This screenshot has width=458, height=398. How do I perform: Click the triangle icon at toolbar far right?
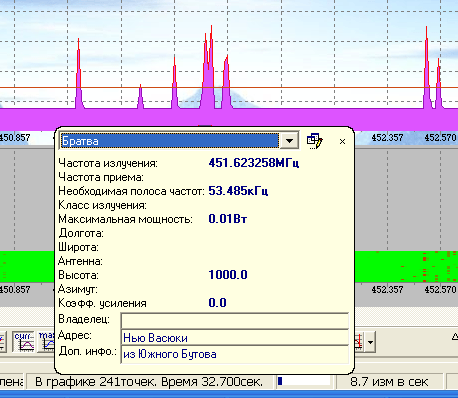[x=455, y=337]
